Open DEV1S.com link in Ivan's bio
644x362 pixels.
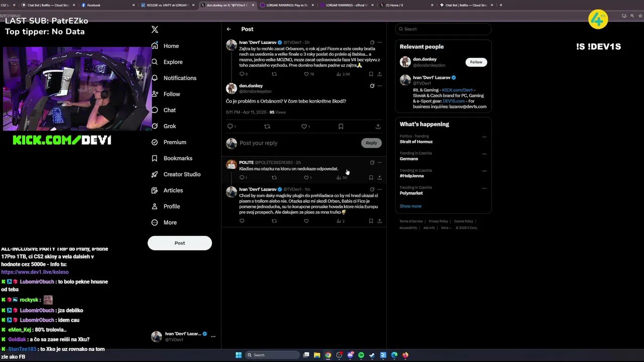[x=454, y=101]
